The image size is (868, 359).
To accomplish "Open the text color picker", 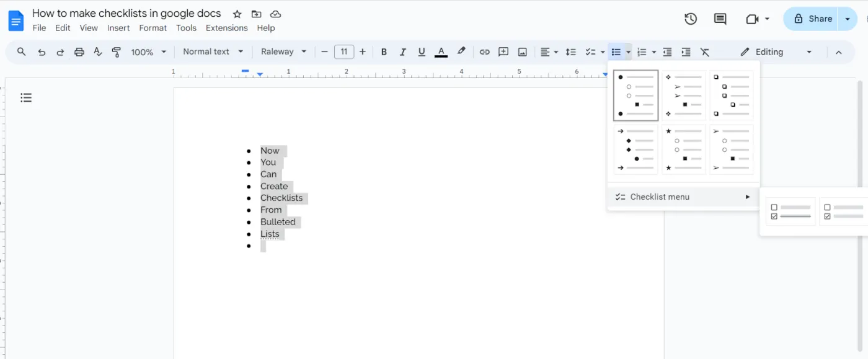I will (441, 51).
